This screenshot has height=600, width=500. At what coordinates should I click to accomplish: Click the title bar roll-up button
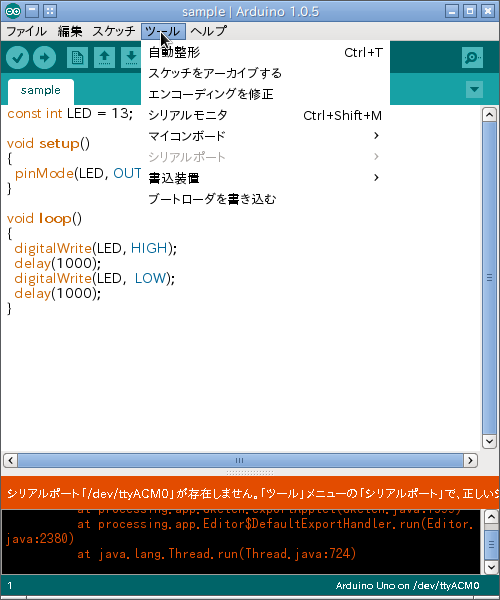[32, 11]
